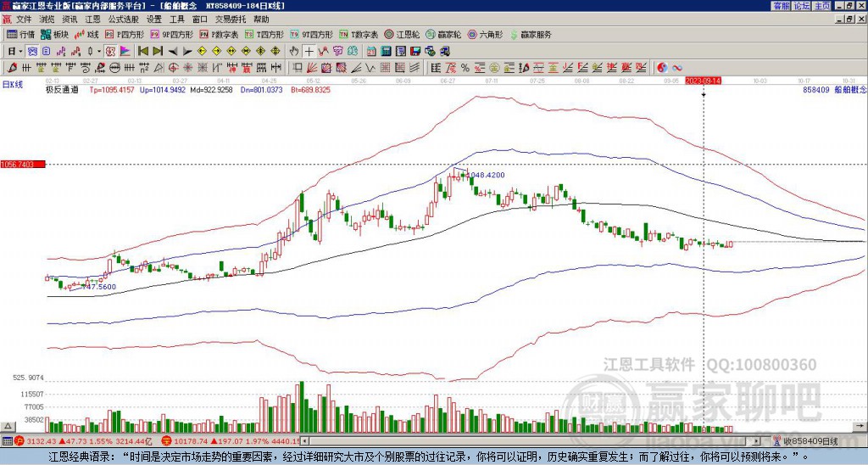Click the 日K线 label
This screenshot has height=465, width=868.
pyautogui.click(x=12, y=85)
